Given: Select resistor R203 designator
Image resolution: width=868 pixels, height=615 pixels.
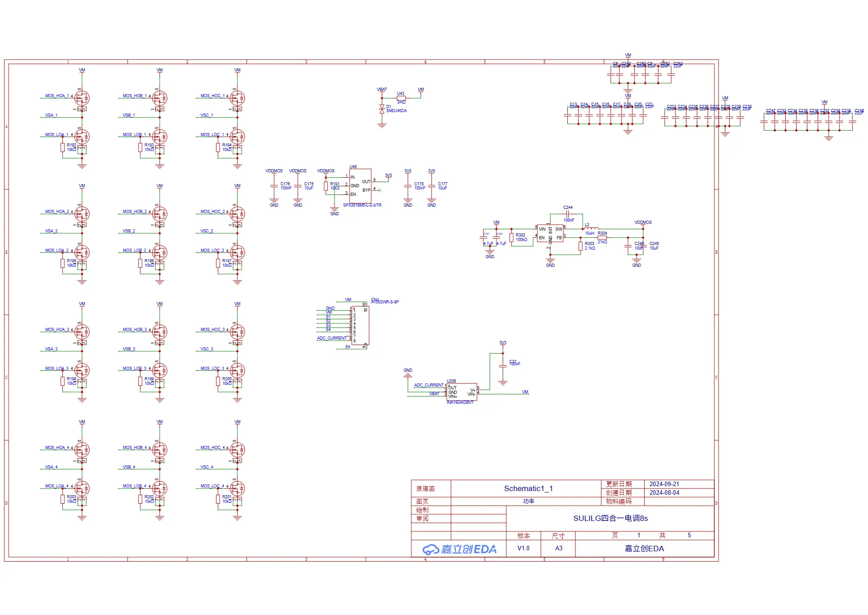Looking at the screenshot, I should [71, 497].
